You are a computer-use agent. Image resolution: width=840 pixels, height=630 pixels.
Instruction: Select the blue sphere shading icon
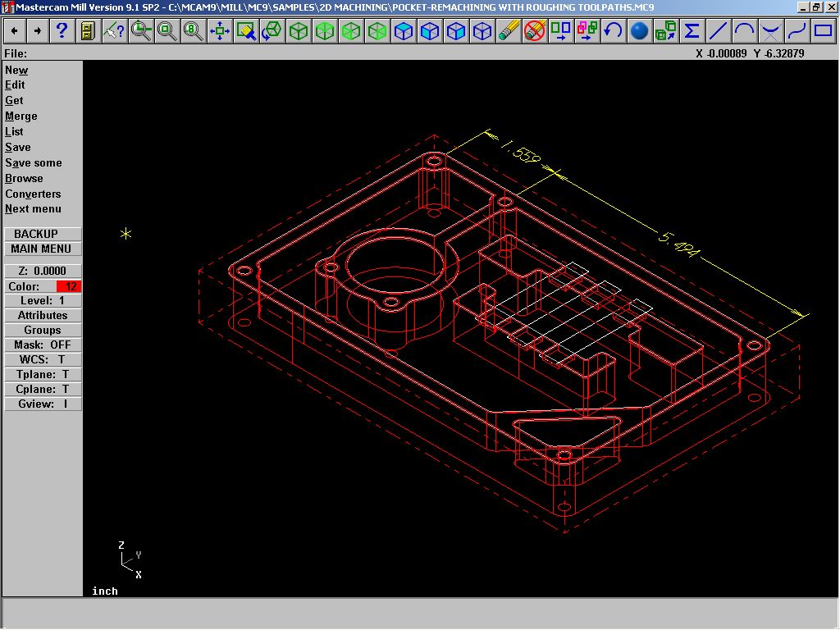[x=640, y=31]
